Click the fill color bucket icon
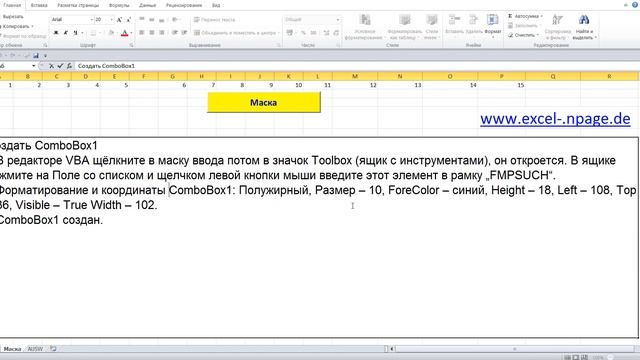640x360 pixels. [111, 33]
